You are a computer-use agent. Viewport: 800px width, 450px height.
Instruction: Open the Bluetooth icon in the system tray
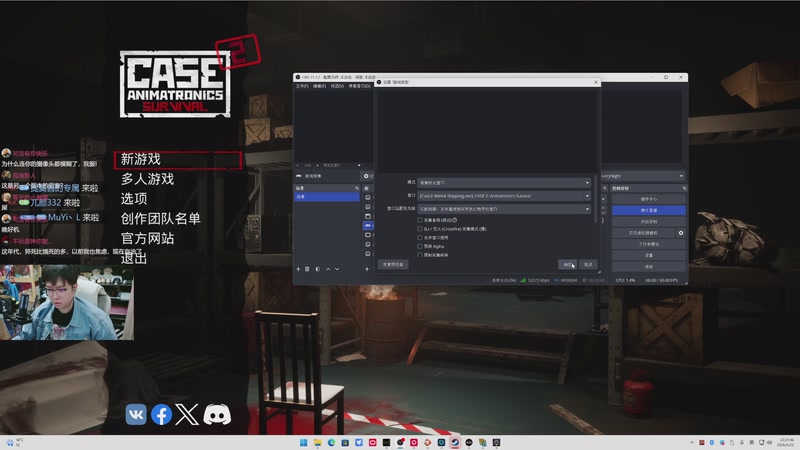(712, 442)
